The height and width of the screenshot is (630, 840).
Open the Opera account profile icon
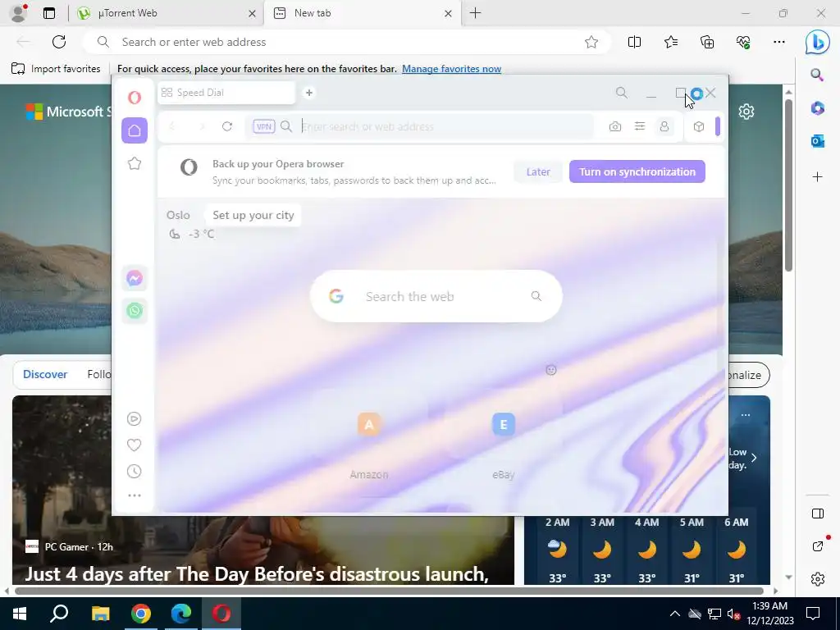pyautogui.click(x=664, y=126)
